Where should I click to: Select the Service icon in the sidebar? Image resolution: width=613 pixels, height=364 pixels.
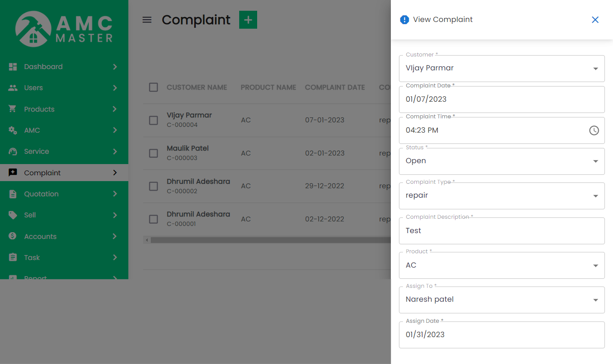click(13, 151)
